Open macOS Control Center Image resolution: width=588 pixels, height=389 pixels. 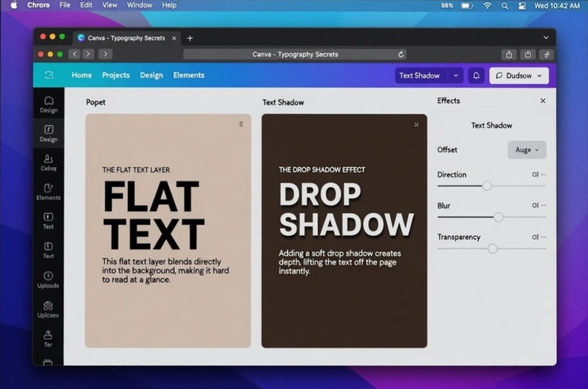(x=522, y=6)
